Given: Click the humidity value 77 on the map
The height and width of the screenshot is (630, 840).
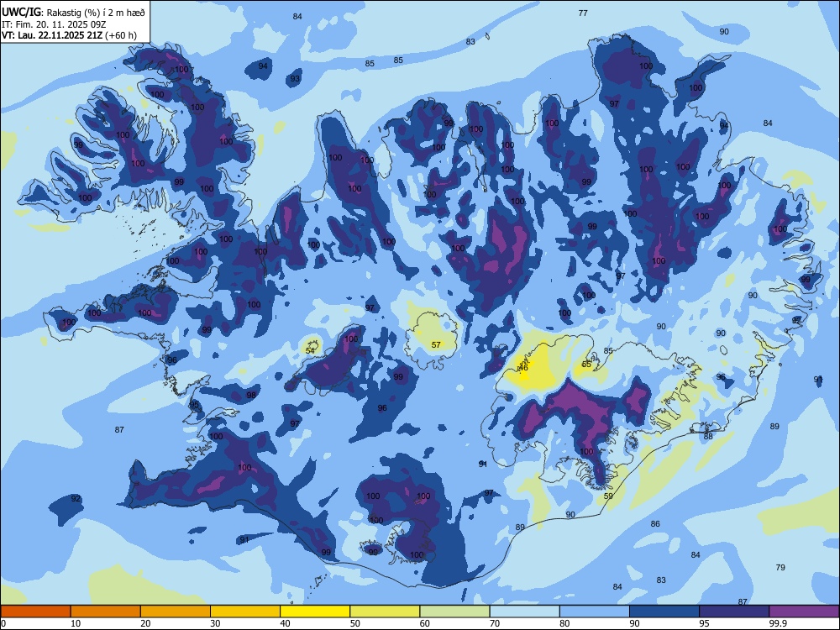Looking at the screenshot, I should (x=583, y=13).
